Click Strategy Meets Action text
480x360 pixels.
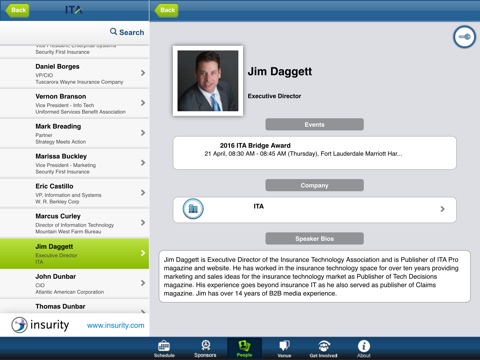pyautogui.click(x=61, y=142)
